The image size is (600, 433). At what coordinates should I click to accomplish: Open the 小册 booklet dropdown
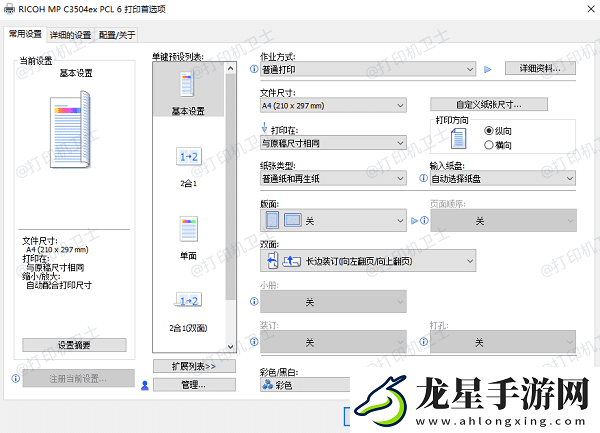pos(333,302)
